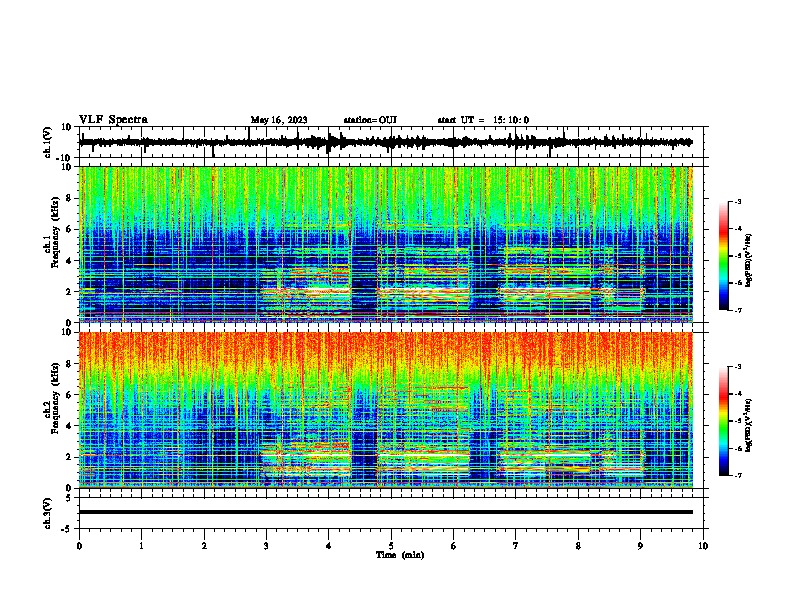
Task: Click the "ch.3(V)" axis label
Action: point(48,513)
